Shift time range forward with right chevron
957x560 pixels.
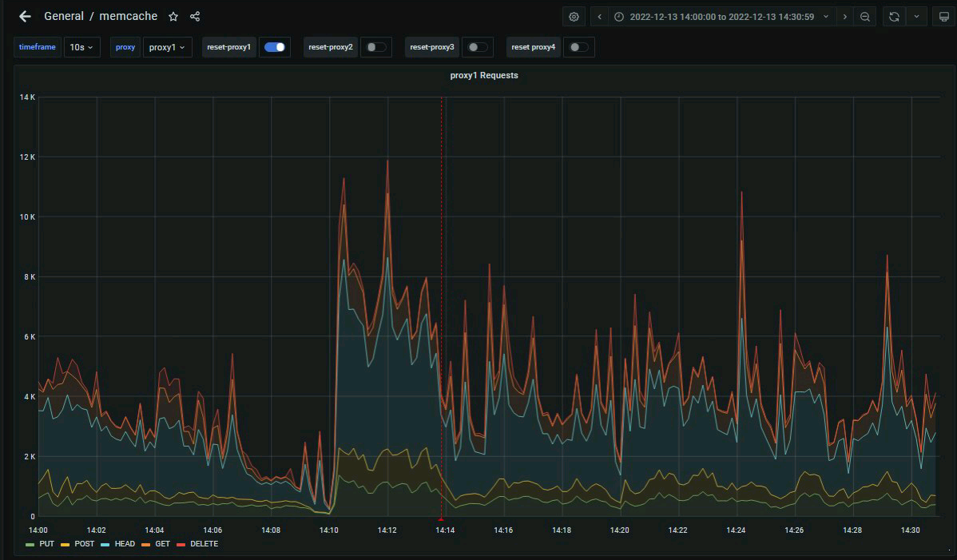tap(845, 17)
